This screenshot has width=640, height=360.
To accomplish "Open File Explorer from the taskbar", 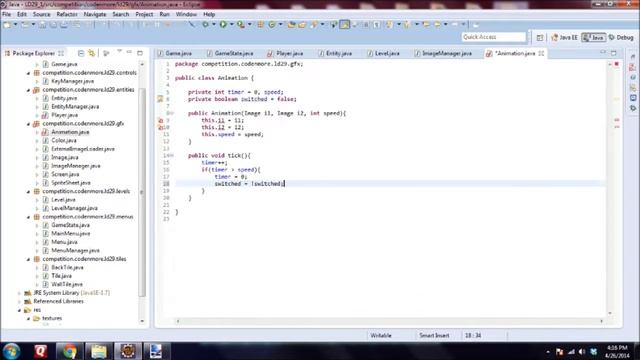I will pos(98,351).
